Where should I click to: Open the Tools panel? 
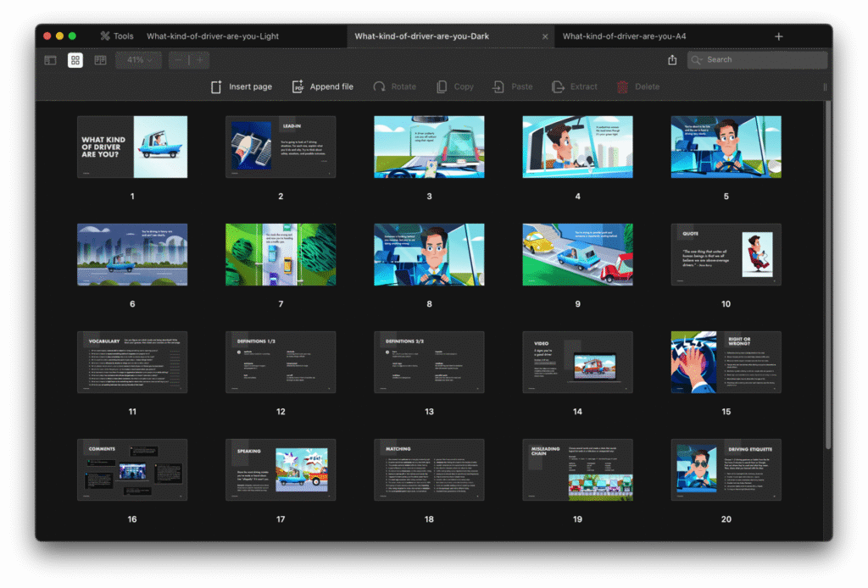coord(116,36)
